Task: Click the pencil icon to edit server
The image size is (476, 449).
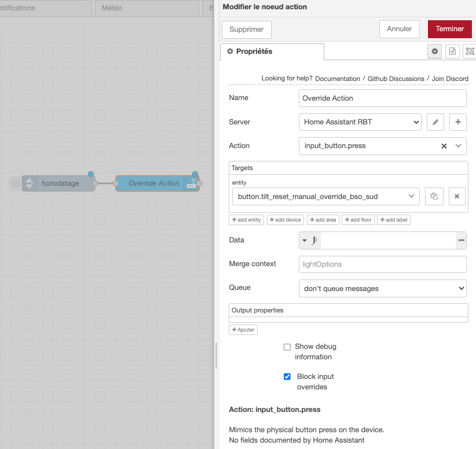Action: pyautogui.click(x=435, y=122)
